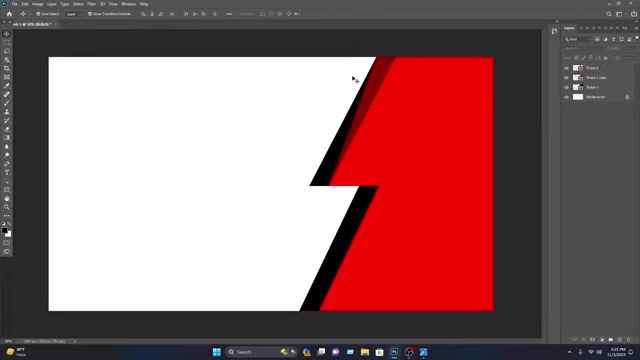The image size is (640, 360).
Task: Reset default foreground and background colors
Action: click(3, 224)
